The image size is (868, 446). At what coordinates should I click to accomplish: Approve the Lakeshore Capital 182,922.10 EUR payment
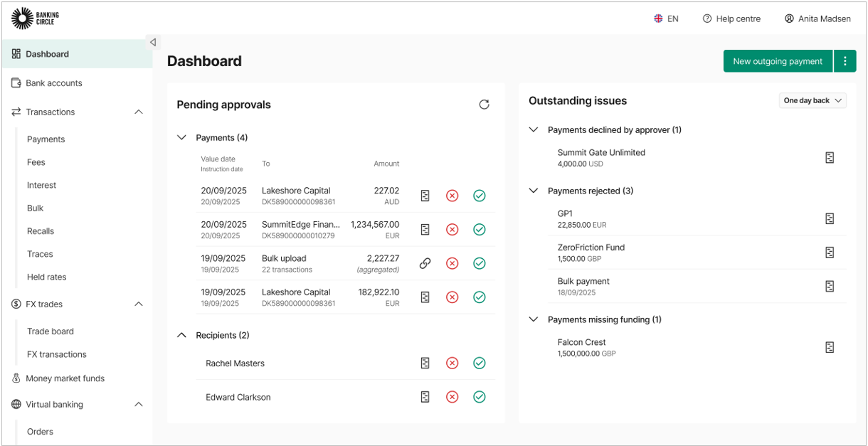coord(480,297)
